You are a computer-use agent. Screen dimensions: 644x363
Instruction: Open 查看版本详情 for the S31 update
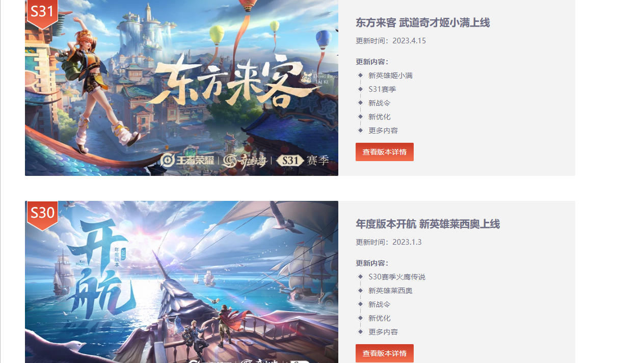(385, 152)
